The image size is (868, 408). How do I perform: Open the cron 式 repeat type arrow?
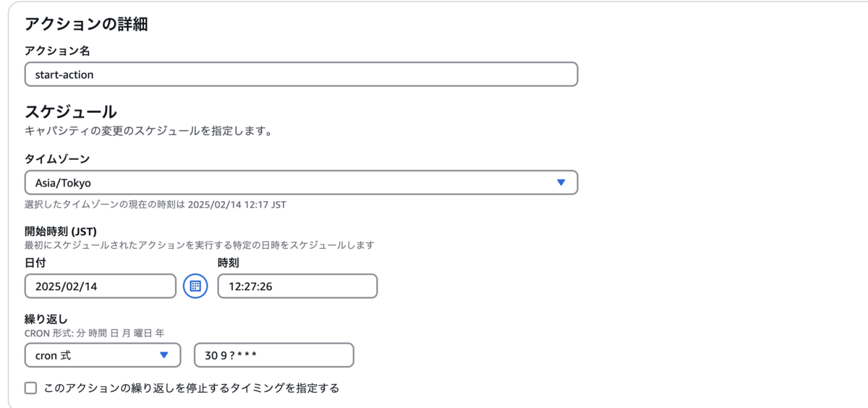[164, 355]
